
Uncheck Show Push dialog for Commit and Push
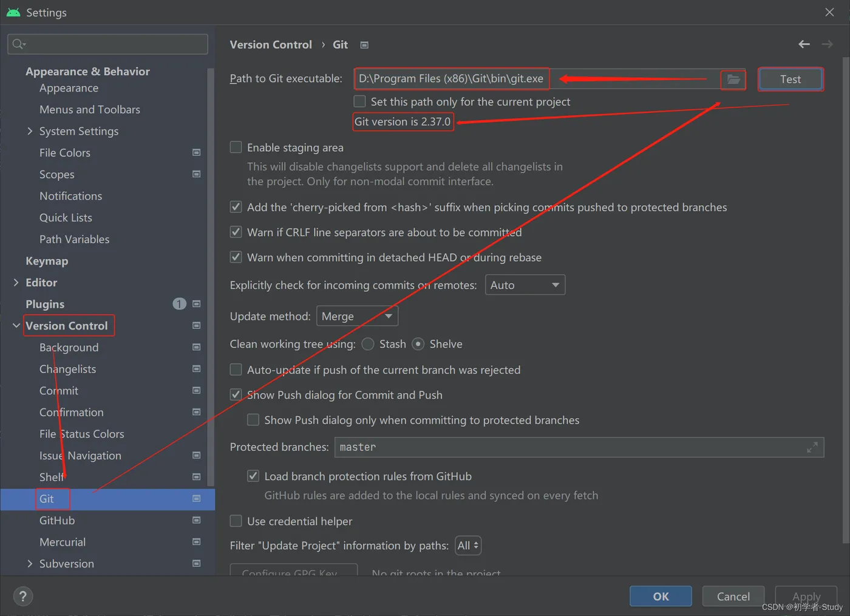(236, 394)
